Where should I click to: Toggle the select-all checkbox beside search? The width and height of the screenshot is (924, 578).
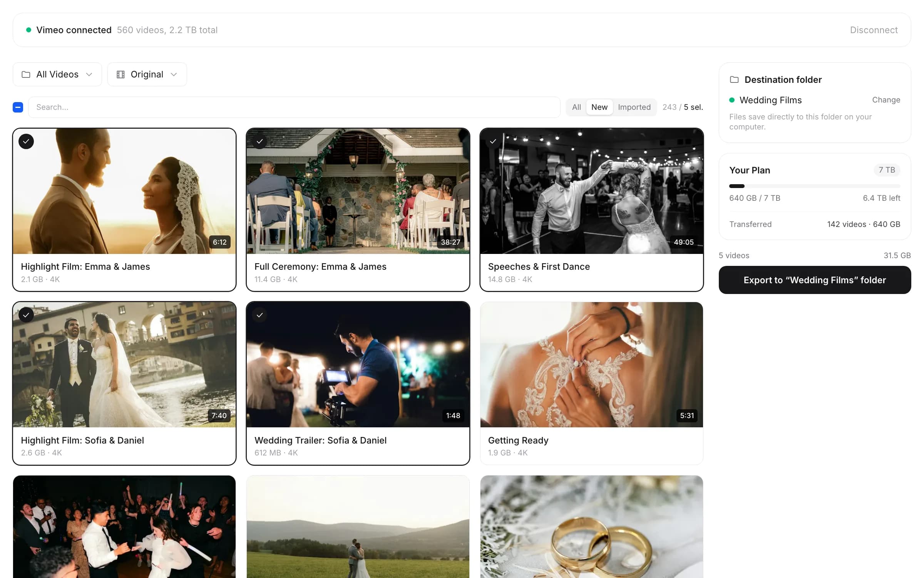(x=18, y=107)
